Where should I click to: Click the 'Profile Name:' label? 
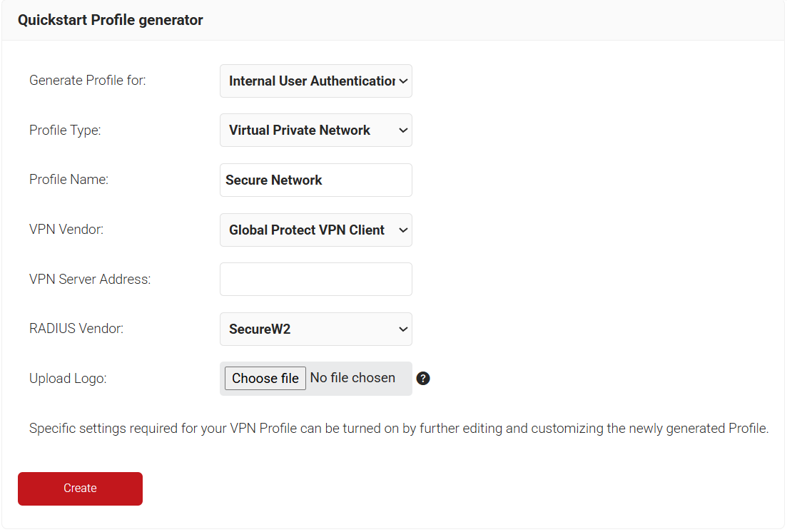click(x=68, y=180)
